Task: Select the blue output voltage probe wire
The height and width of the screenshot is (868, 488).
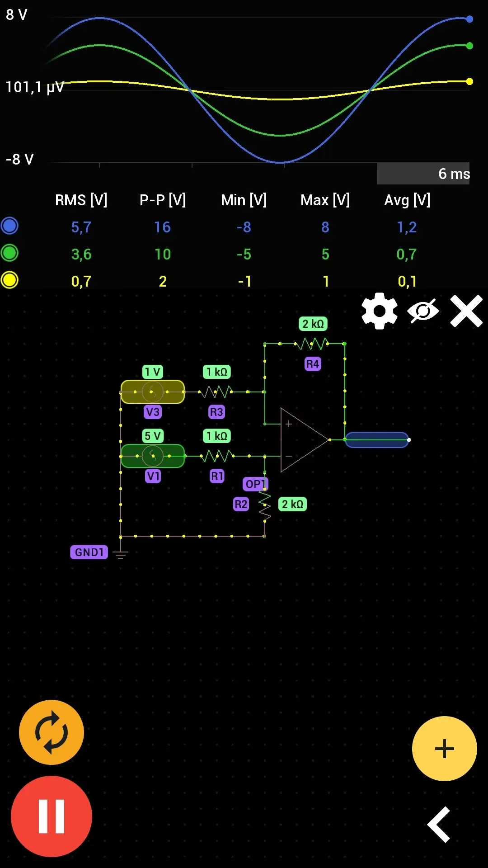Action: tap(377, 440)
